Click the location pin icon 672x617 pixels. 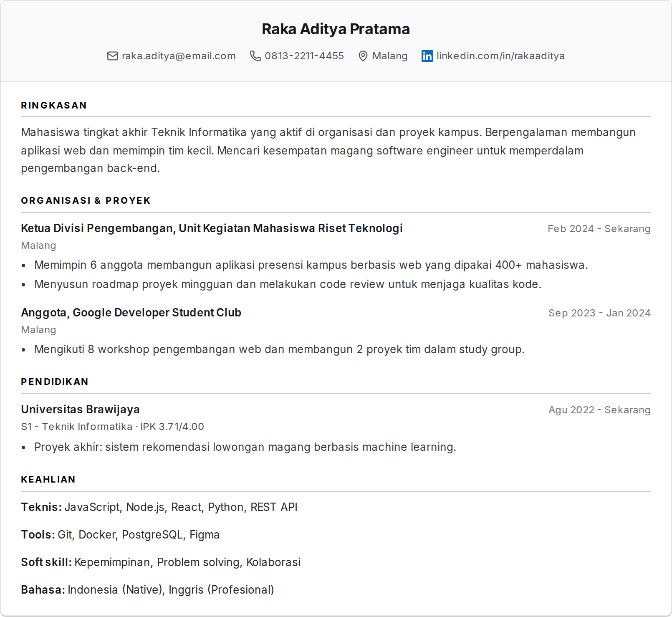(363, 56)
